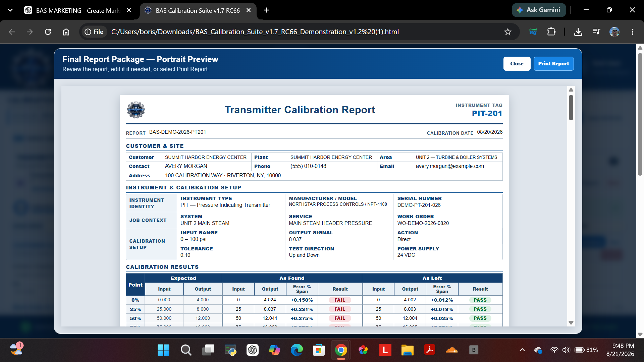644x362 pixels.
Task: Show hidden system tray icons
Action: point(522,350)
